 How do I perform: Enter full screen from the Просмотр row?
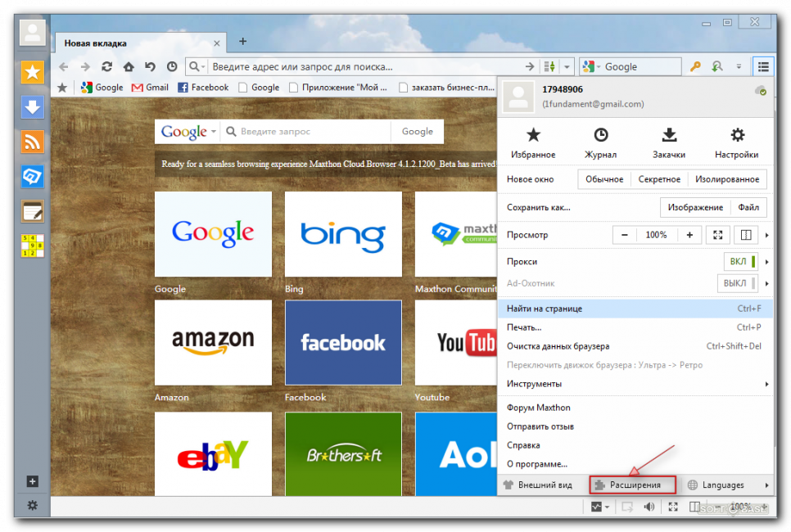click(718, 235)
